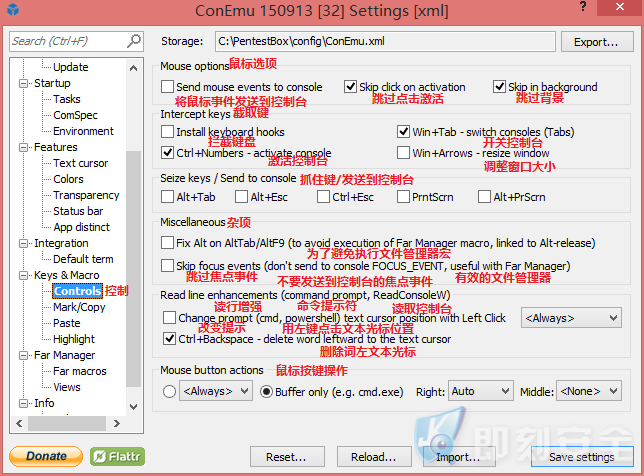Click the tree horizontal scroll right arrow
Image resolution: width=644 pixels, height=476 pixels.
[x=117, y=423]
